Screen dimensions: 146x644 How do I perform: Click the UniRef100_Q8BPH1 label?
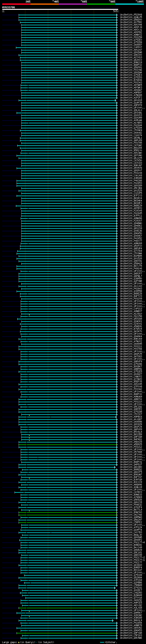131,369
